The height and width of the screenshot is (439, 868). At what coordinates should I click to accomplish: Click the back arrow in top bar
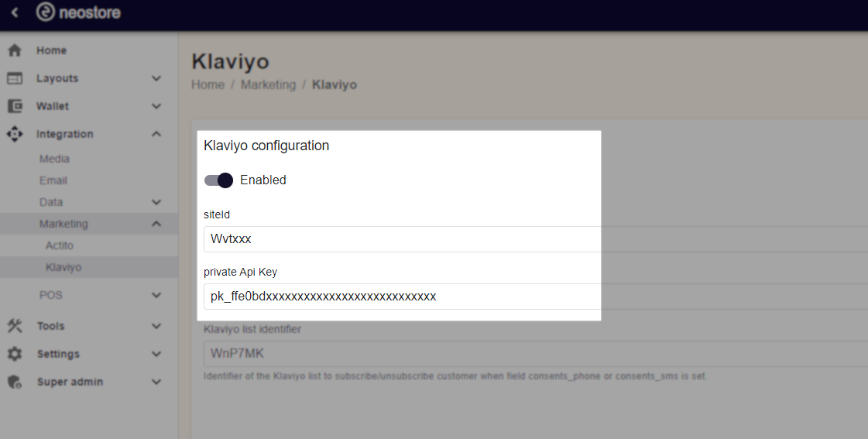pyautogui.click(x=14, y=13)
